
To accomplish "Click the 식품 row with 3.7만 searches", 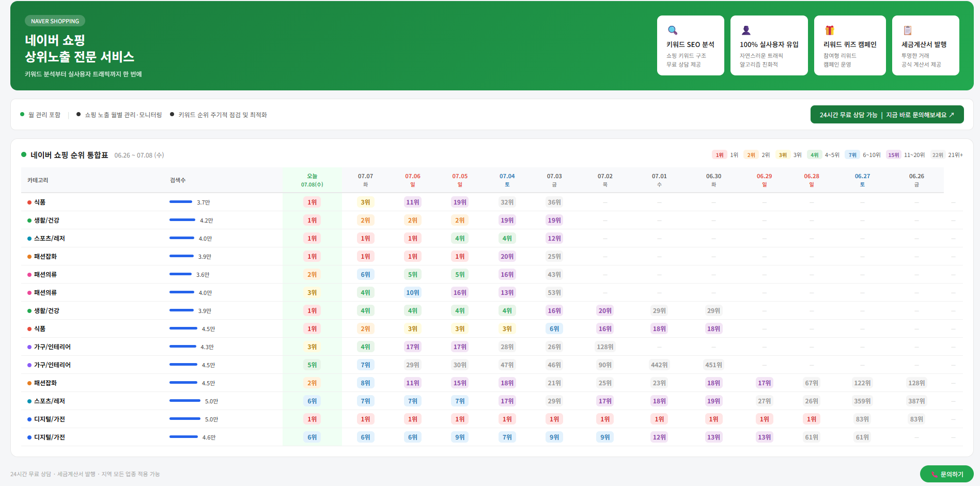I will click(x=492, y=202).
